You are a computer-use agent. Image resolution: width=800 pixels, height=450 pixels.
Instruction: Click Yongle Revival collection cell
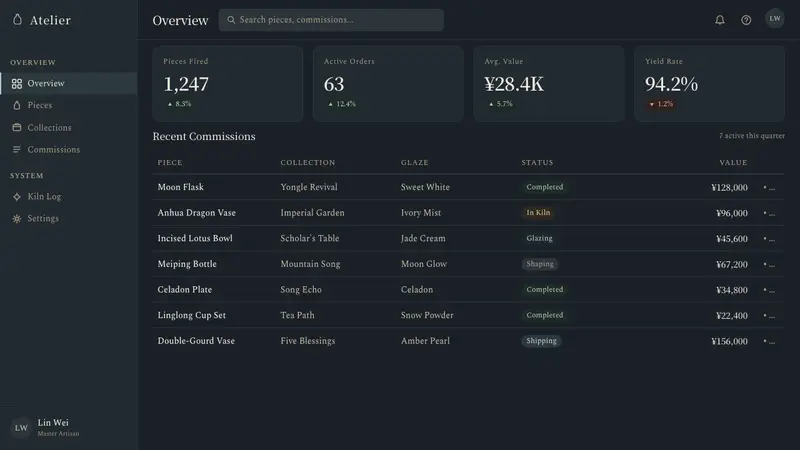309,187
